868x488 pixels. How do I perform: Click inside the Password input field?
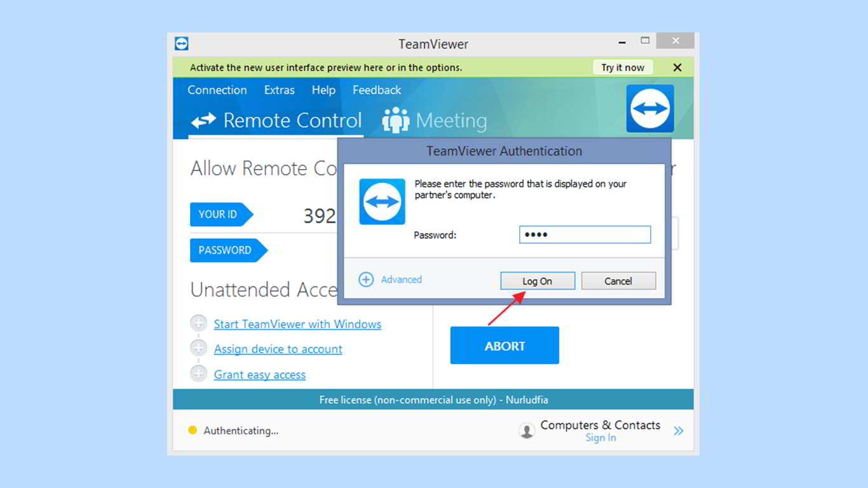[585, 234]
